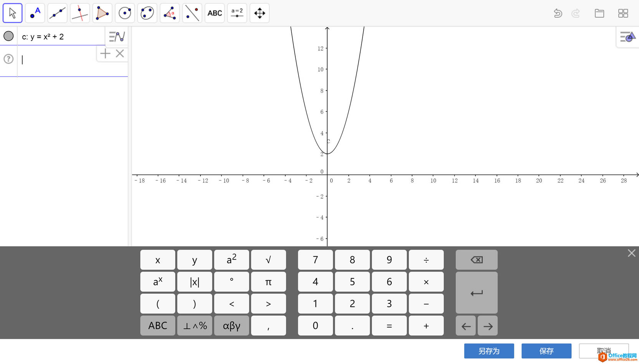
Task: Undo the last action
Action: pos(558,13)
